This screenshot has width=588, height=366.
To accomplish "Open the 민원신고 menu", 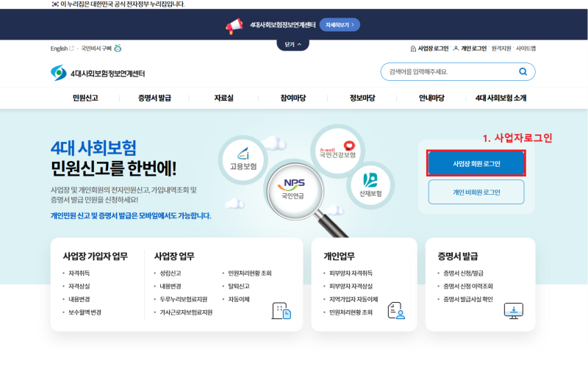I will [85, 98].
